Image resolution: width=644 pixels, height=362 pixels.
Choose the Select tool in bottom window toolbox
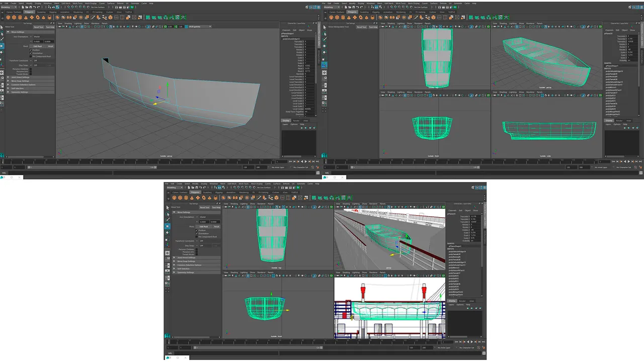click(168, 208)
